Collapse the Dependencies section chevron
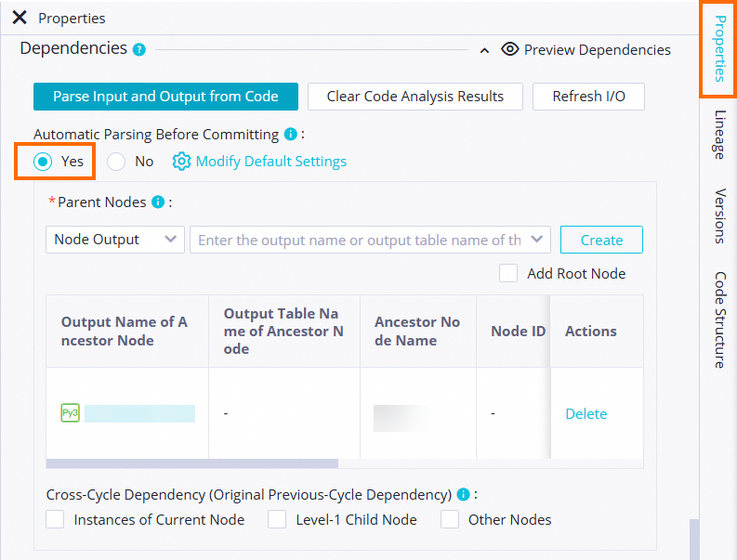The width and height of the screenshot is (737, 560). click(484, 50)
